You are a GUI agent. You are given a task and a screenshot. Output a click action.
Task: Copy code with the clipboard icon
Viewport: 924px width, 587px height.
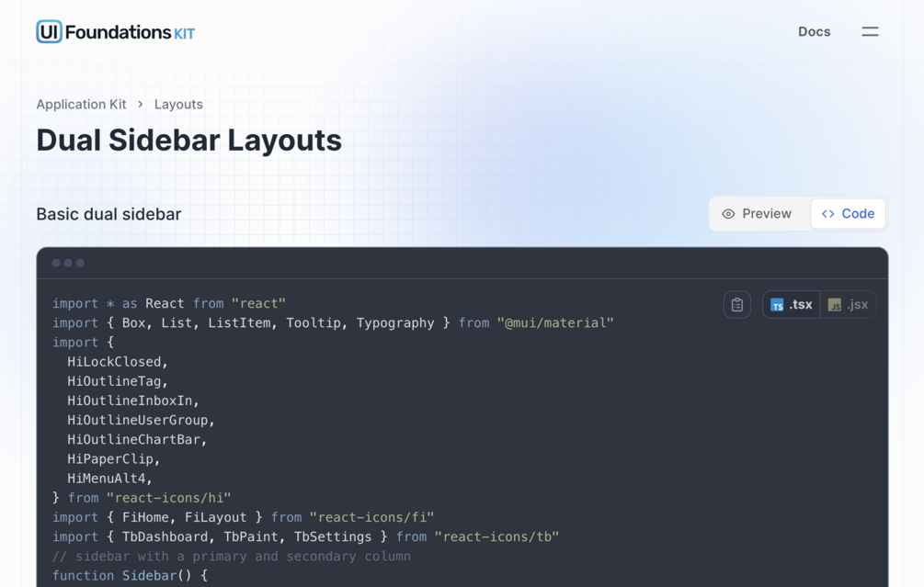click(737, 305)
